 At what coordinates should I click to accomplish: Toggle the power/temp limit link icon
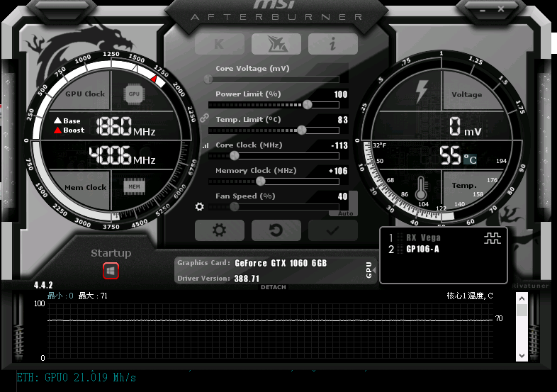click(204, 118)
